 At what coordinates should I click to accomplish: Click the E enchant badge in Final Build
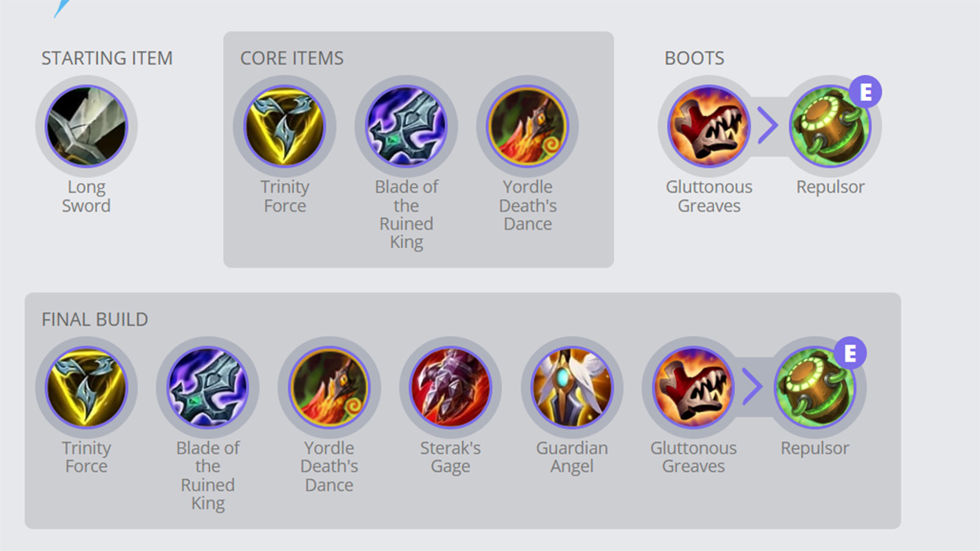coord(850,353)
